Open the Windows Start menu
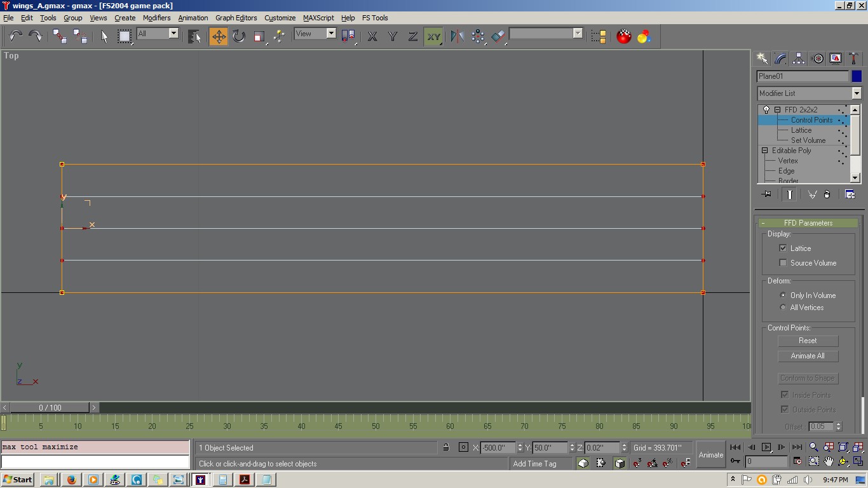The height and width of the screenshot is (488, 868). 18,480
